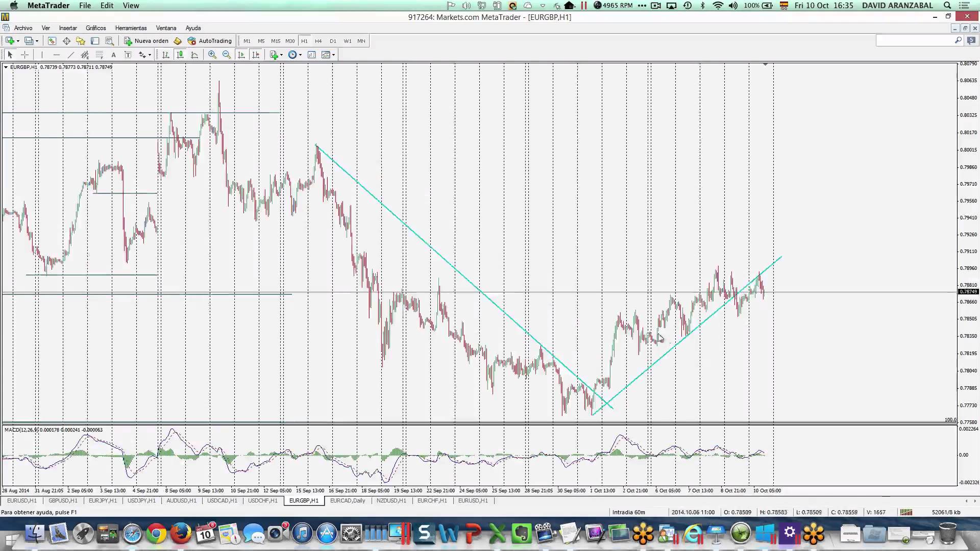
Task: Draw a trendline with the line tool
Action: pyautogui.click(x=70, y=55)
